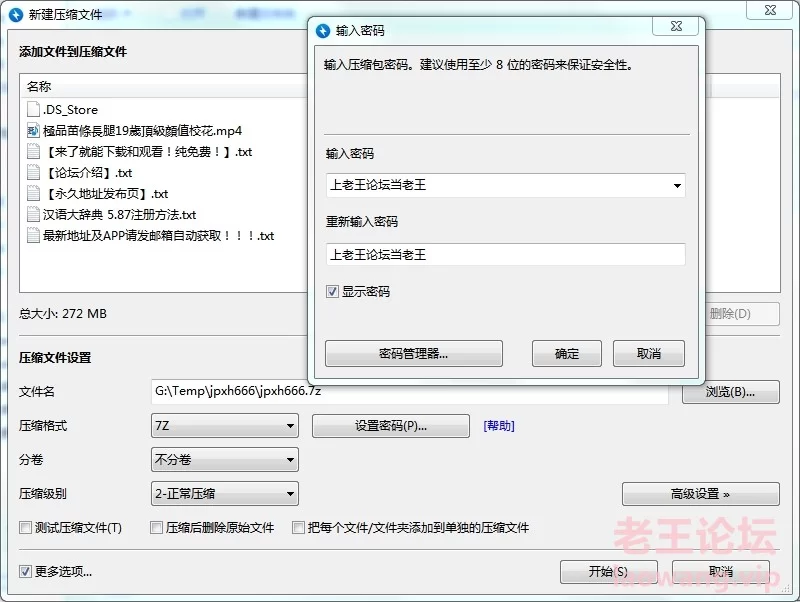Expand 高级设置 » options
The image size is (800, 602).
(x=701, y=494)
